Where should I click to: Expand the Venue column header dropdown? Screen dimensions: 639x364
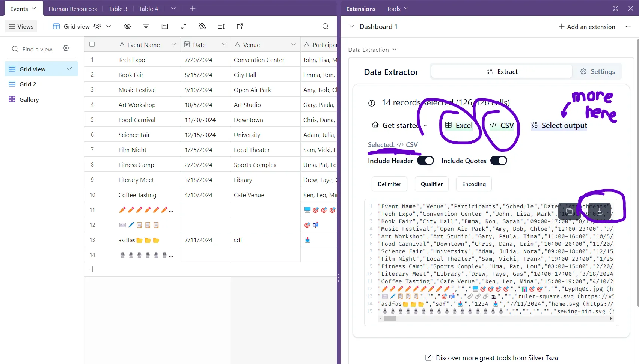(294, 44)
